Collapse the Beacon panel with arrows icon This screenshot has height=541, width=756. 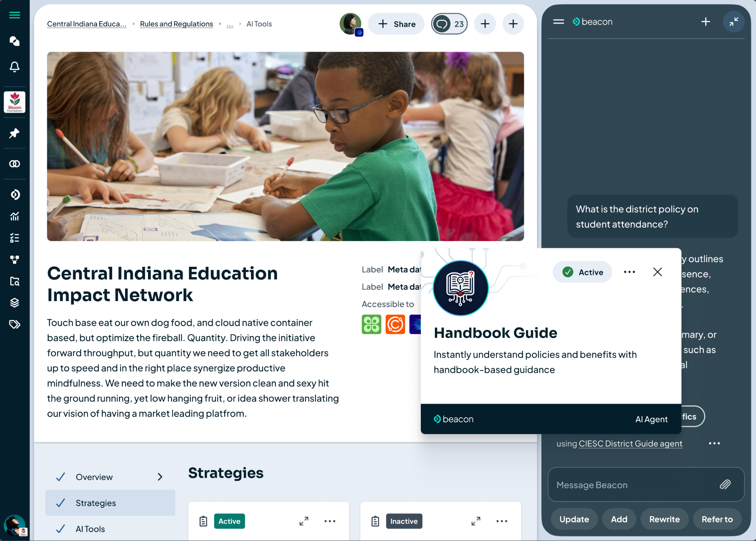pos(733,22)
